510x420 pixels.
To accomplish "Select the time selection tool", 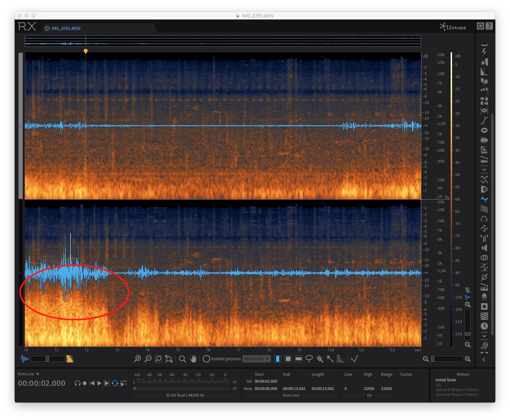I will pyautogui.click(x=278, y=359).
